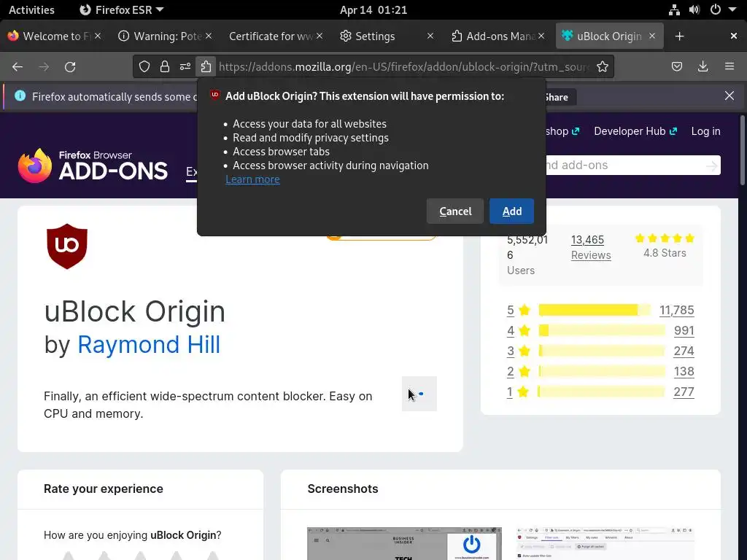Open the 277 one-star reviews count

coord(684,392)
